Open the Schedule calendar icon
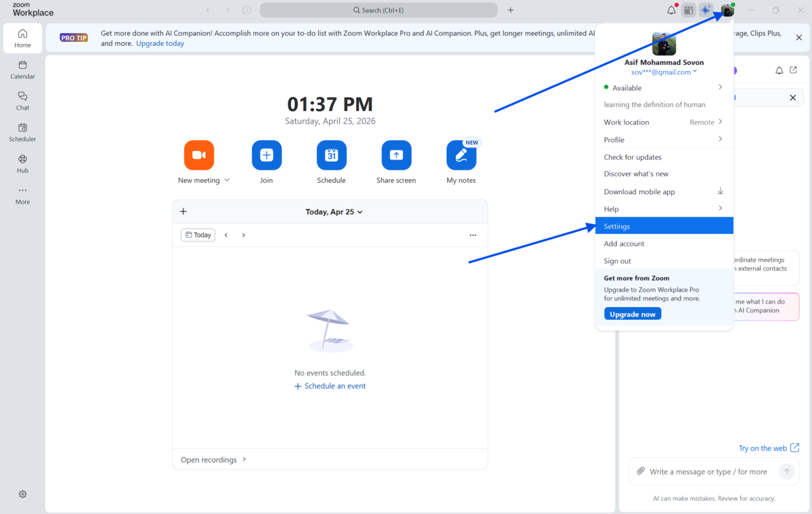The image size is (812, 514). click(332, 156)
